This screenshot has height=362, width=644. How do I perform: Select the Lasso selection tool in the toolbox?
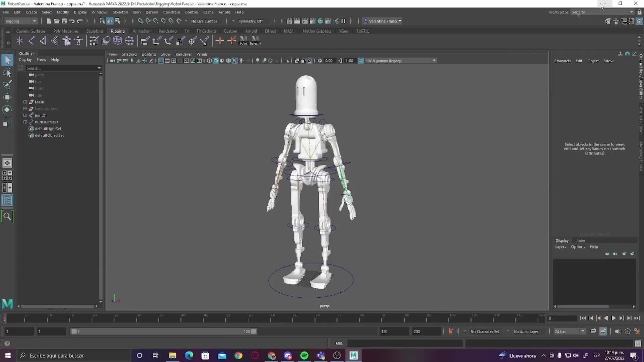(7, 73)
